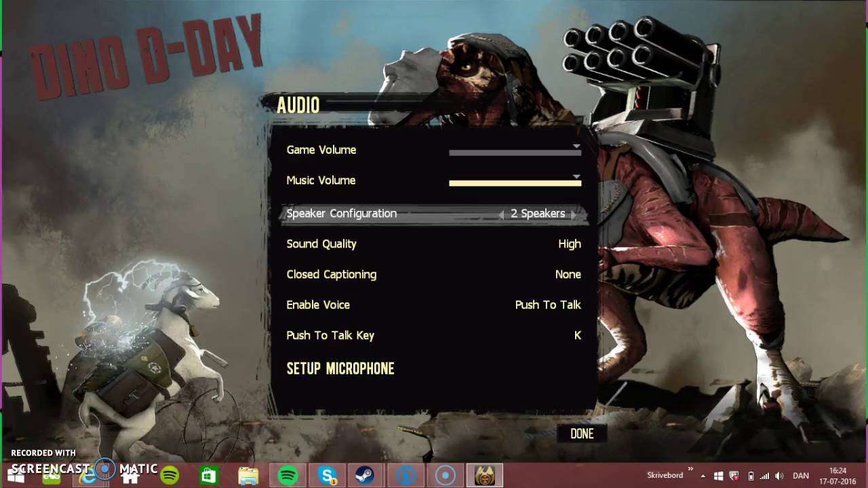Click the right arrow beside 2 Speakers

(x=574, y=214)
